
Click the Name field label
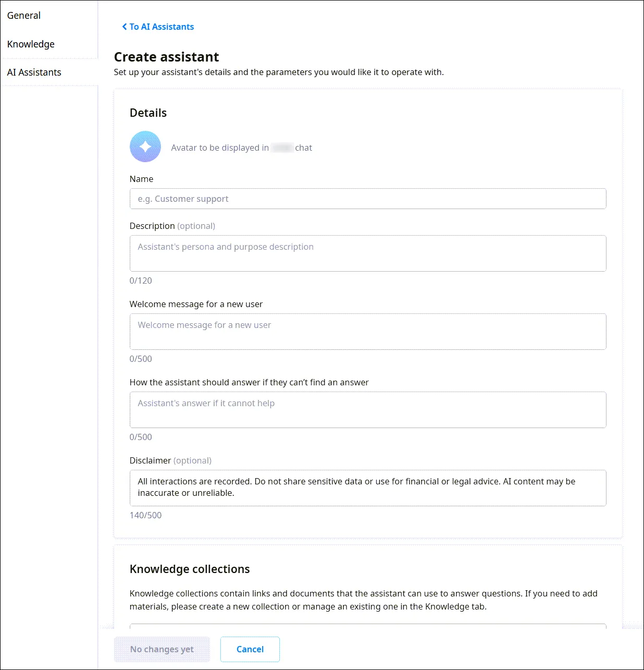click(x=141, y=179)
